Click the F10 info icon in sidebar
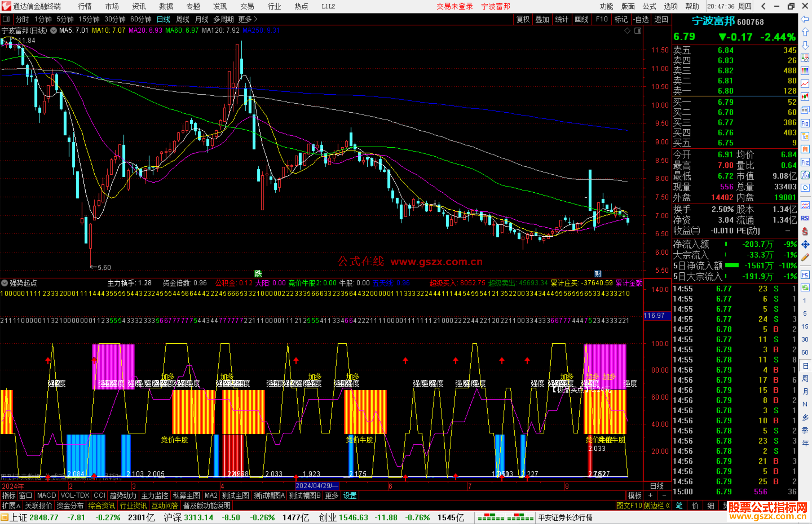 coord(805,123)
